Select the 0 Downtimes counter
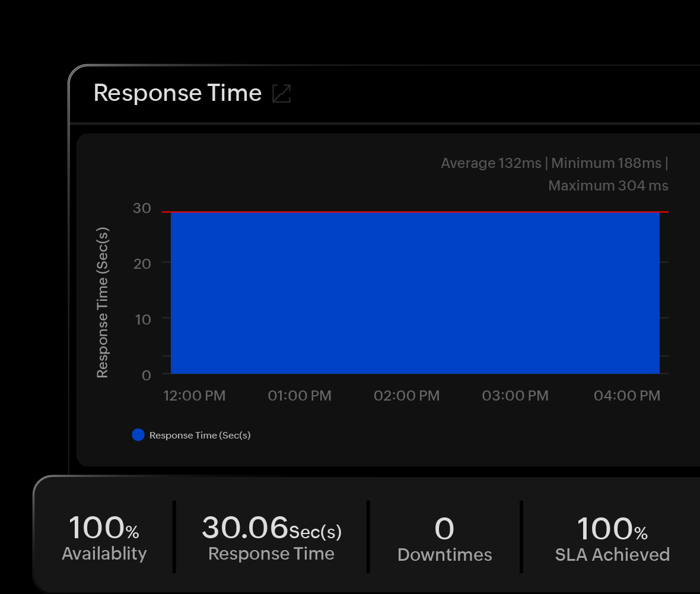The image size is (700, 594). coord(444,537)
